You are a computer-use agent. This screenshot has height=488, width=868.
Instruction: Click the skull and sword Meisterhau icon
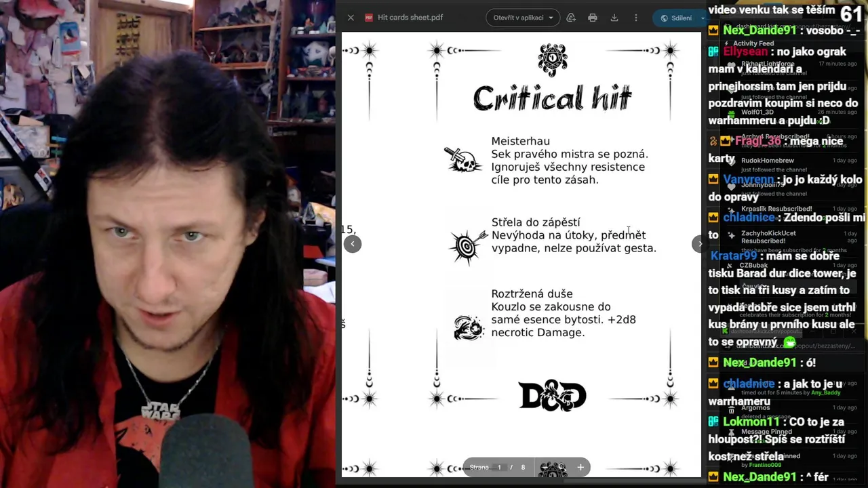click(x=462, y=160)
